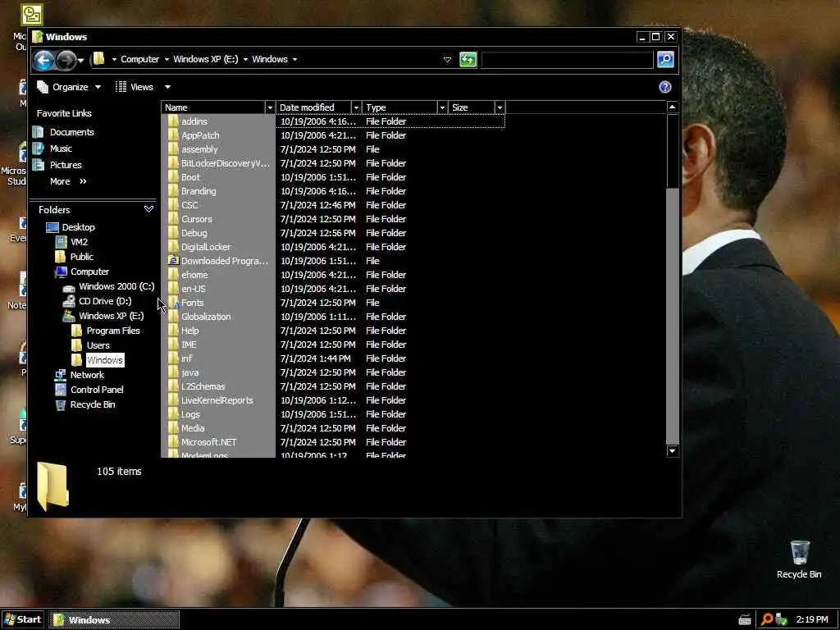840x630 pixels.
Task: Select the AppPatch folder icon
Action: pos(173,135)
